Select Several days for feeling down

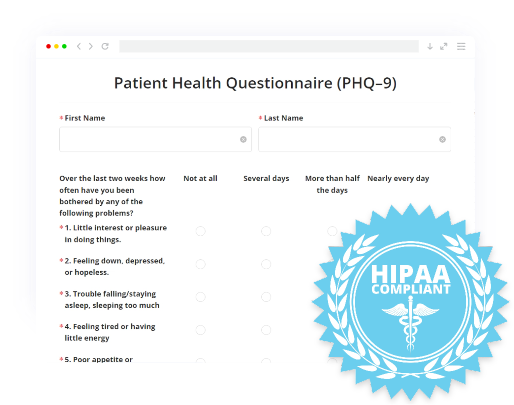point(266,264)
